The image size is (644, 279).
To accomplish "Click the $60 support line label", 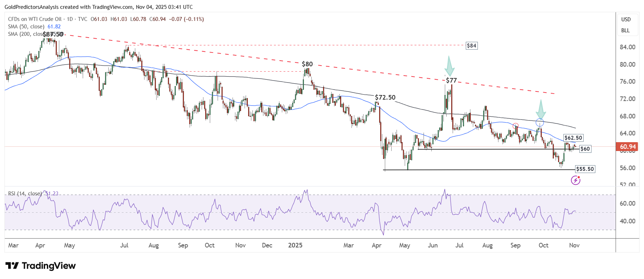I will pyautogui.click(x=585, y=149).
